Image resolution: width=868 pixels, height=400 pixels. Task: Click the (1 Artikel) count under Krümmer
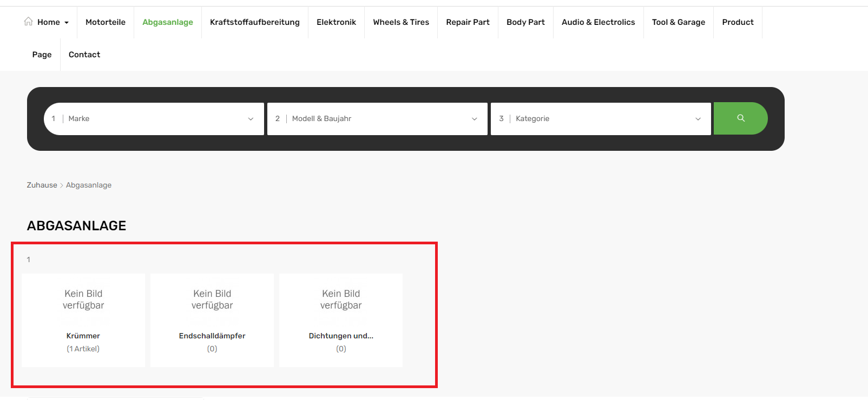[x=83, y=349]
